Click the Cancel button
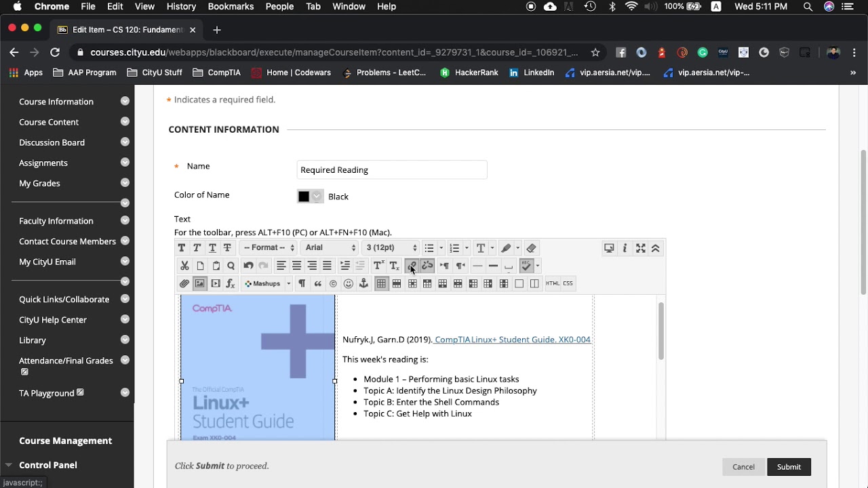The height and width of the screenshot is (488, 868). (743, 467)
